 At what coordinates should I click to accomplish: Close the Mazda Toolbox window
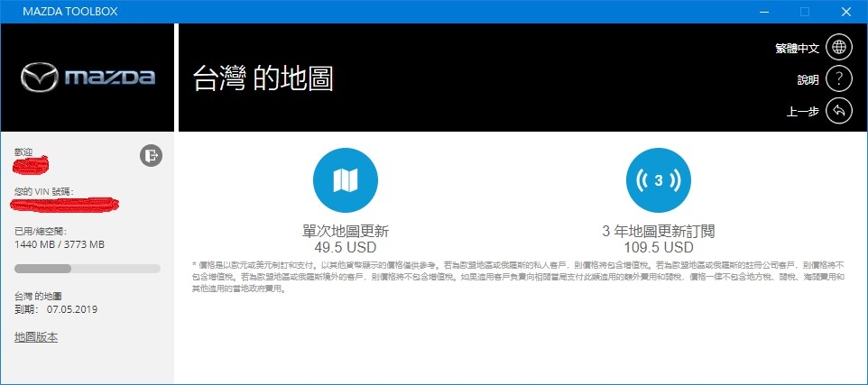pyautogui.click(x=846, y=12)
